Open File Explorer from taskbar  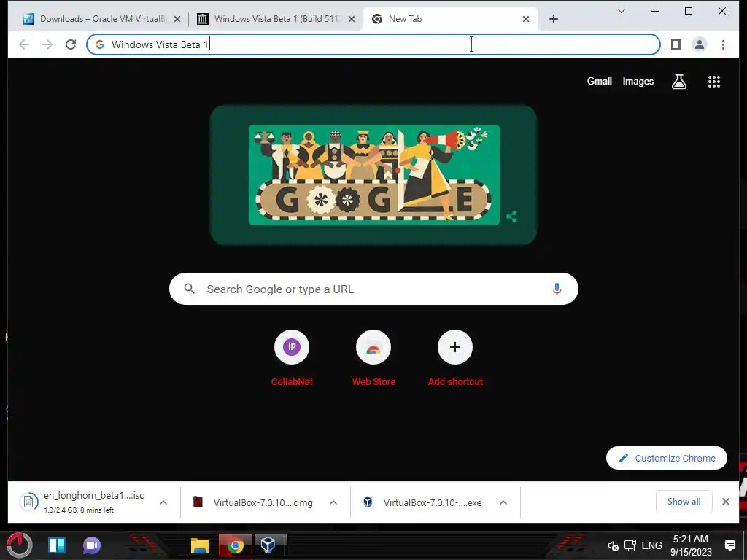(200, 545)
